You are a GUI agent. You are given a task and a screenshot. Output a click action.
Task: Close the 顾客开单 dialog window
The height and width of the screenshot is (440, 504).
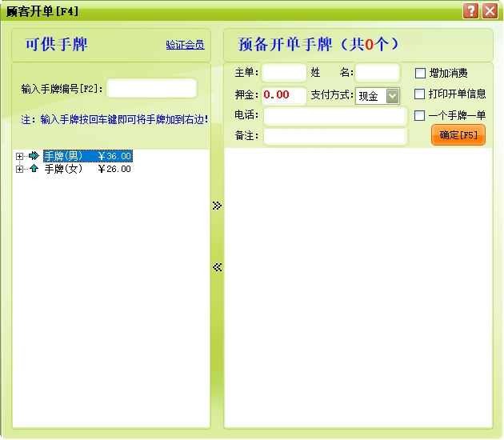point(490,10)
